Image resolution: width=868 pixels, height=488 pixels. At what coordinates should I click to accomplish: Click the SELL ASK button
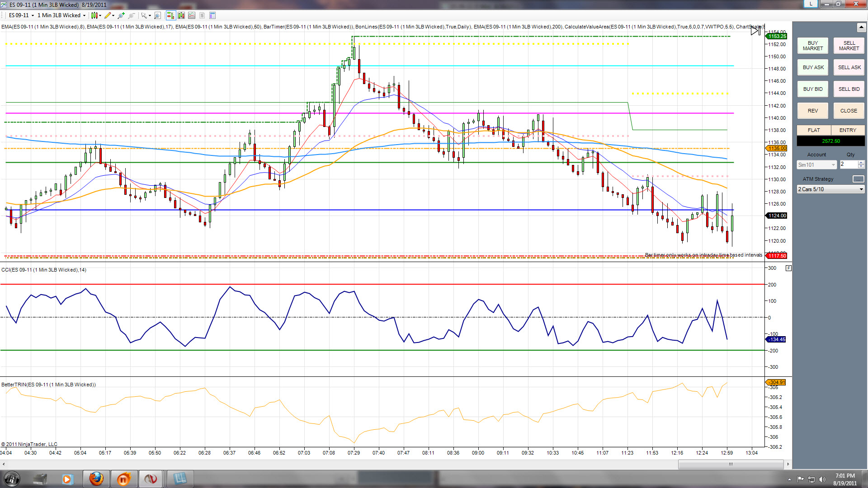pyautogui.click(x=849, y=67)
